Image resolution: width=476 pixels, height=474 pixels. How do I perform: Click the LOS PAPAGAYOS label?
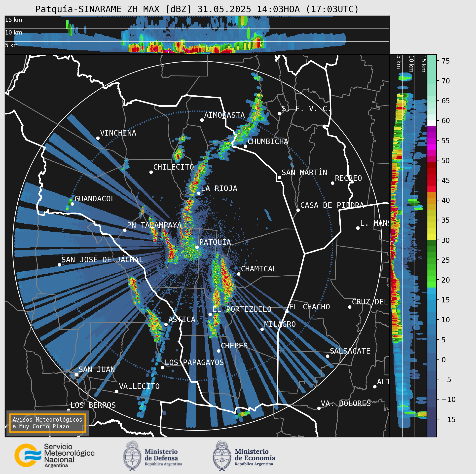[194, 362]
